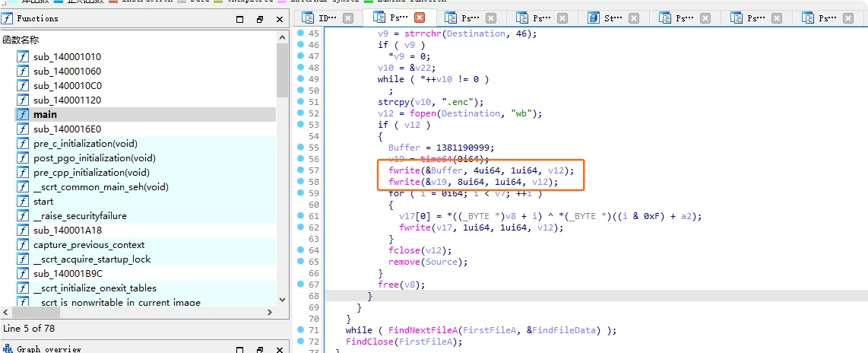Viewport: 868px width, 353px height.
Task: Select pre_c_initialization(void) in function list
Action: click(85, 144)
